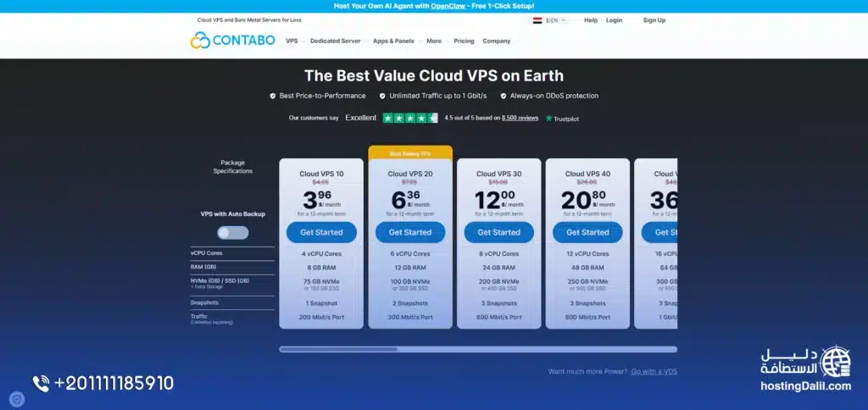Click the '2 Snapshots' spec
This screenshot has height=410, width=868.
[410, 304]
